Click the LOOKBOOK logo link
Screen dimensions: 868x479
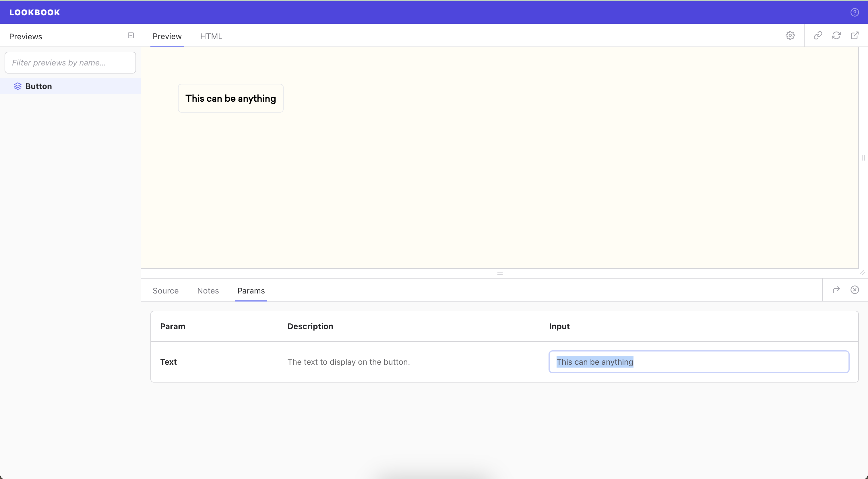tap(35, 12)
